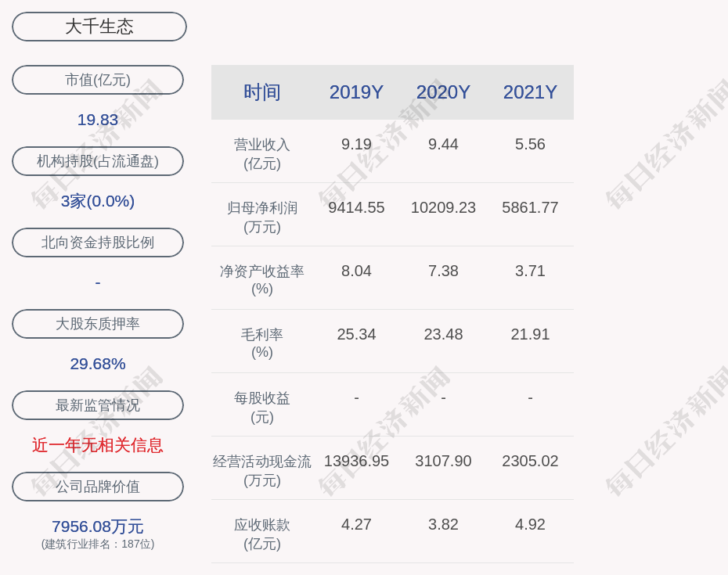Select return on equity value 8.04
The width and height of the screenshot is (728, 575).
[x=356, y=271]
